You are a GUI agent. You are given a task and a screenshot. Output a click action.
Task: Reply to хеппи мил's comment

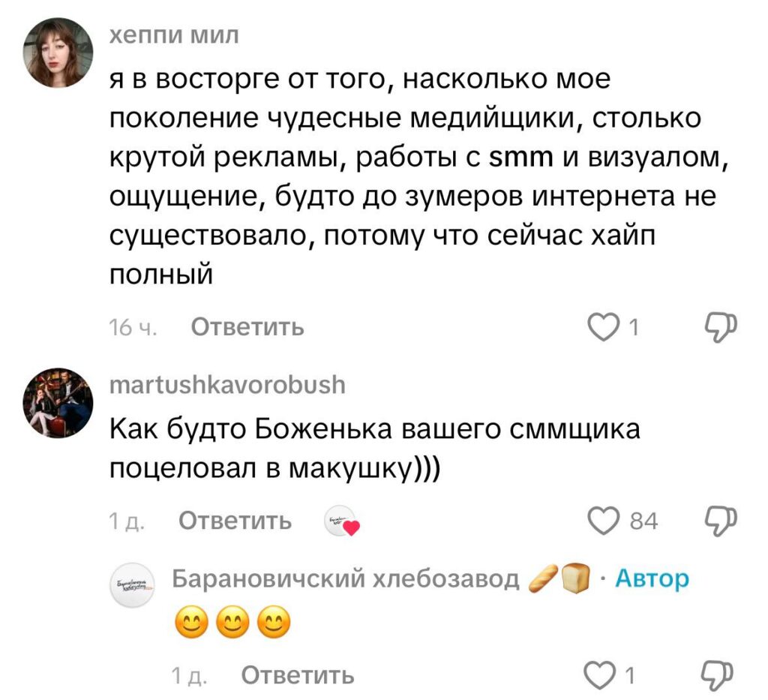(247, 327)
